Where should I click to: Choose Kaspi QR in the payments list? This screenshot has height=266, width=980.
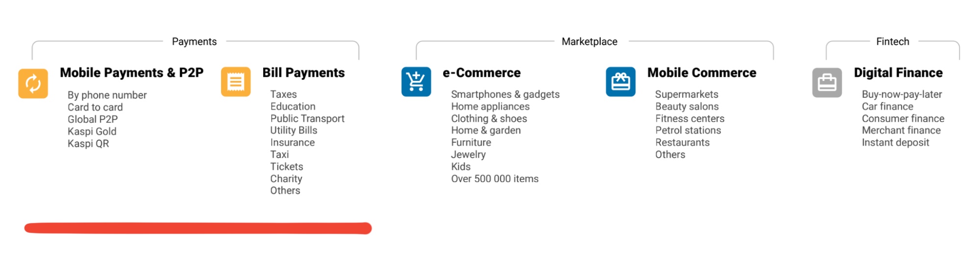(x=88, y=144)
